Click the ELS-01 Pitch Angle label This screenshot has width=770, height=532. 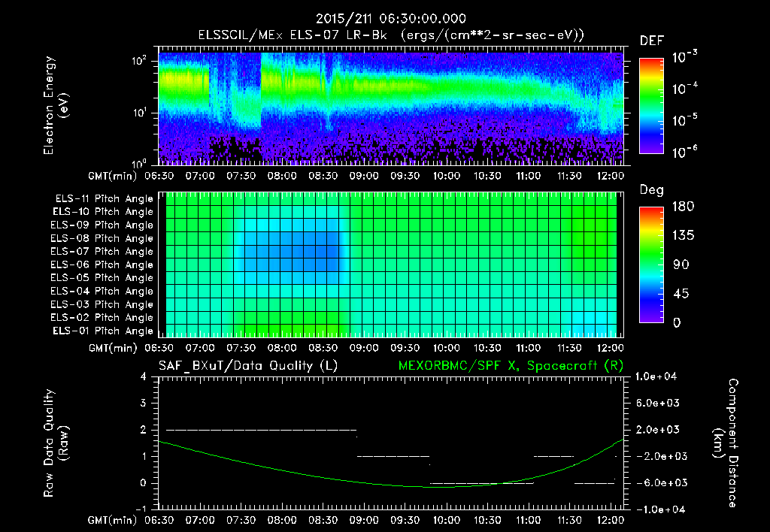click(103, 331)
